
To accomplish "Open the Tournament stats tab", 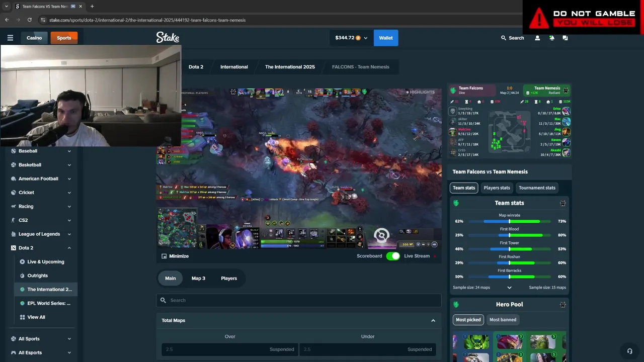I will (537, 188).
